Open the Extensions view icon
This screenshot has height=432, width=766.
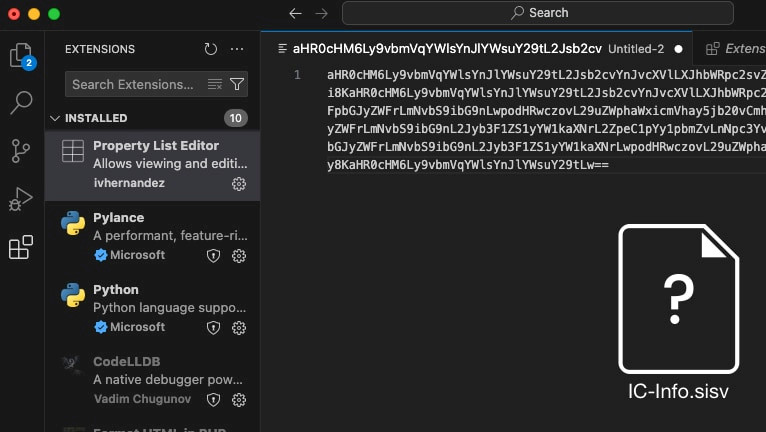(21, 247)
